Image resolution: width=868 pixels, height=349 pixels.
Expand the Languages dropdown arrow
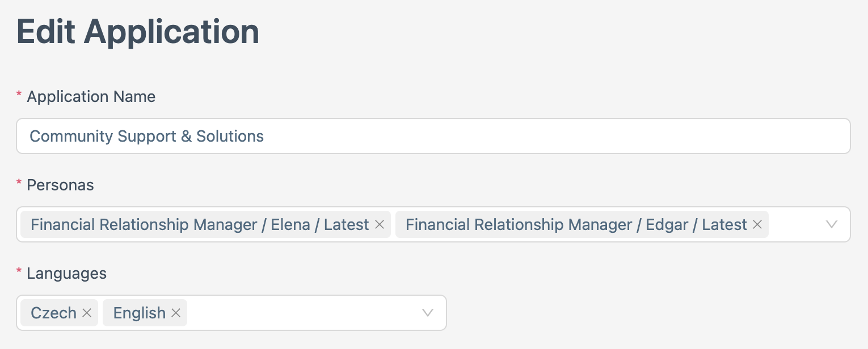tap(427, 313)
